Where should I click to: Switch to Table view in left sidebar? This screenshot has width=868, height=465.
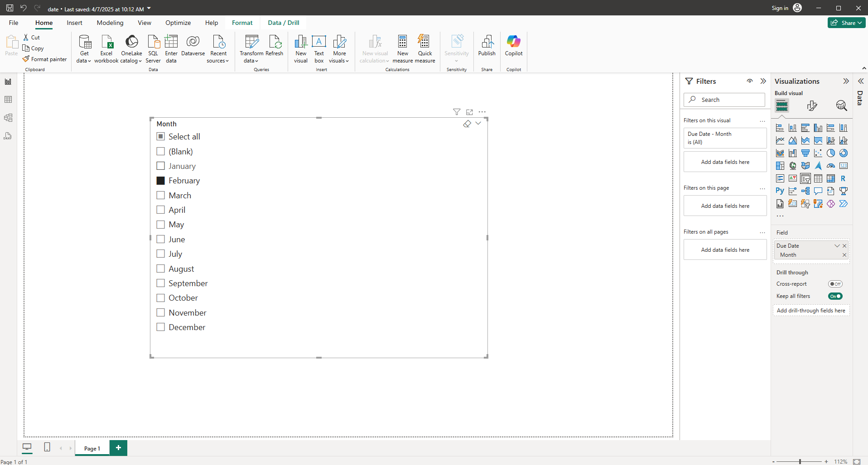[x=8, y=100]
